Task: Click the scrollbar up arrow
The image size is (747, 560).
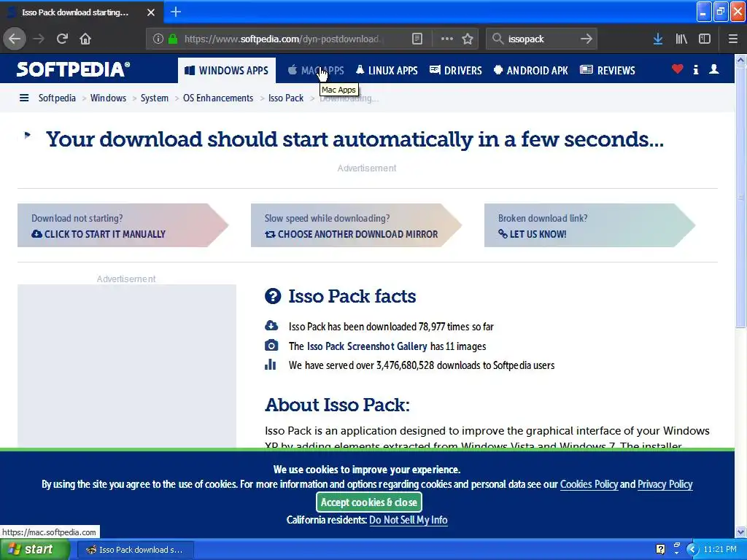Action: [x=741, y=60]
